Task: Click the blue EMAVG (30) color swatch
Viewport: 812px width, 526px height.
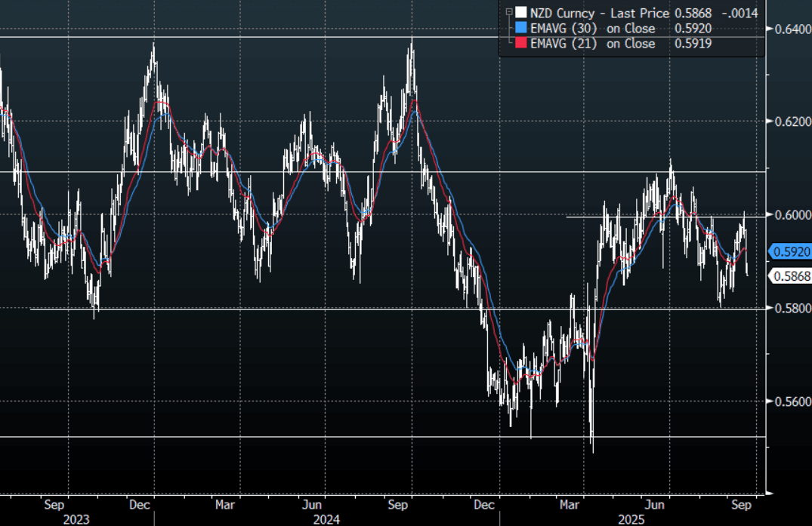Action: [520, 29]
